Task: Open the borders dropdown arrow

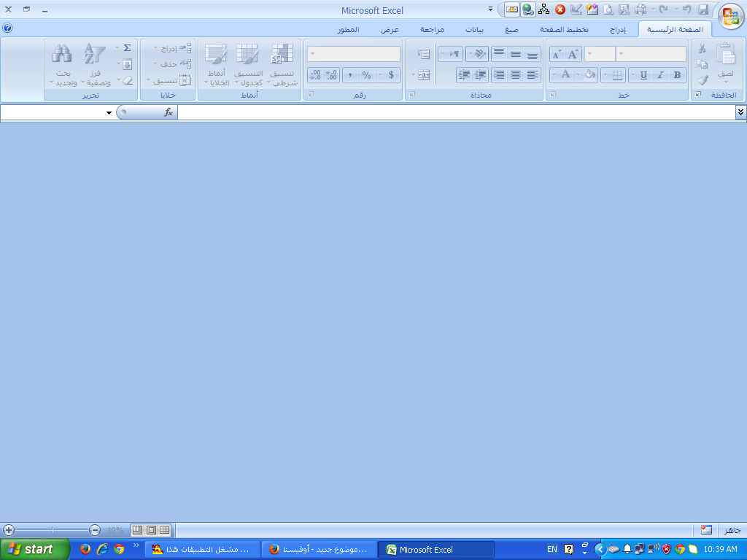Action: pyautogui.click(x=605, y=75)
